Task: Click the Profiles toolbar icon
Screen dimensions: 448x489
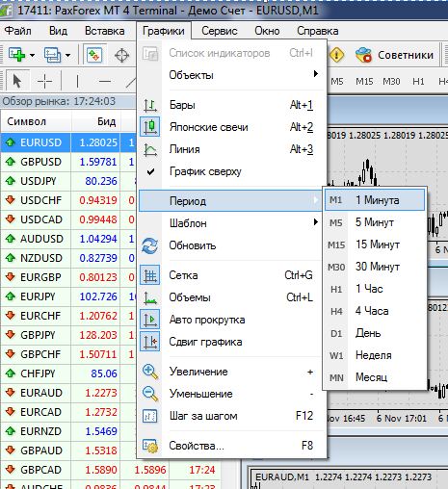Action: tap(52, 55)
